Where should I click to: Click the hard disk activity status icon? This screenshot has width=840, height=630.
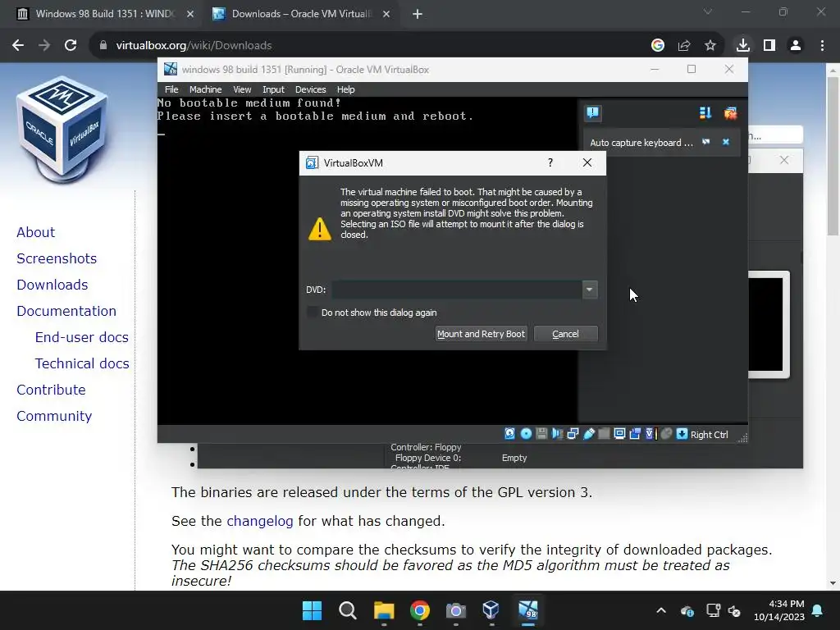(x=509, y=434)
